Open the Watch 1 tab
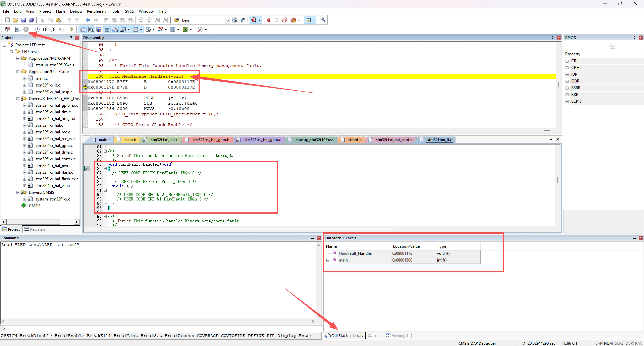The width and height of the screenshot is (644, 346). 374,335
